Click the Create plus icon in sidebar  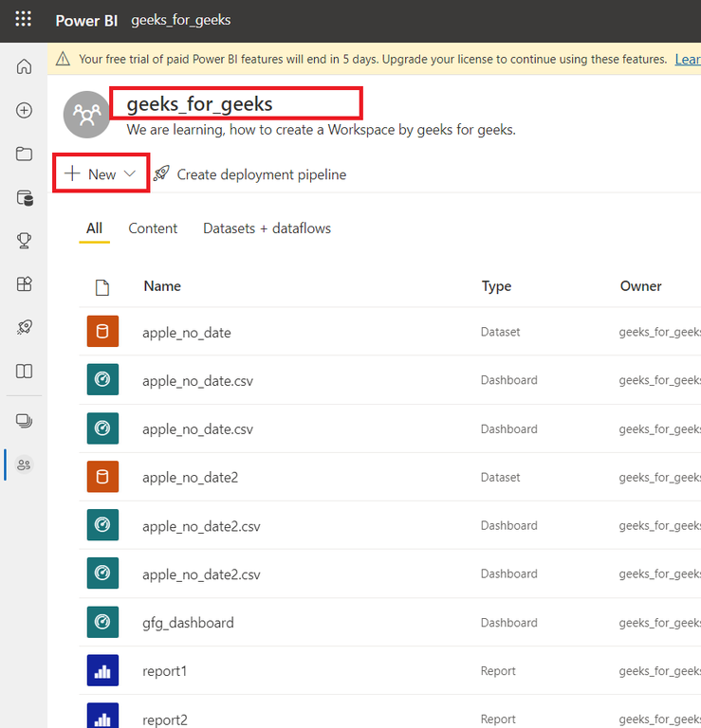24,111
